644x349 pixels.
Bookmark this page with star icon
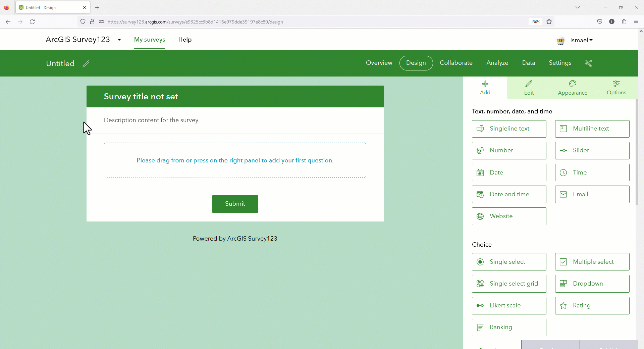click(x=549, y=22)
